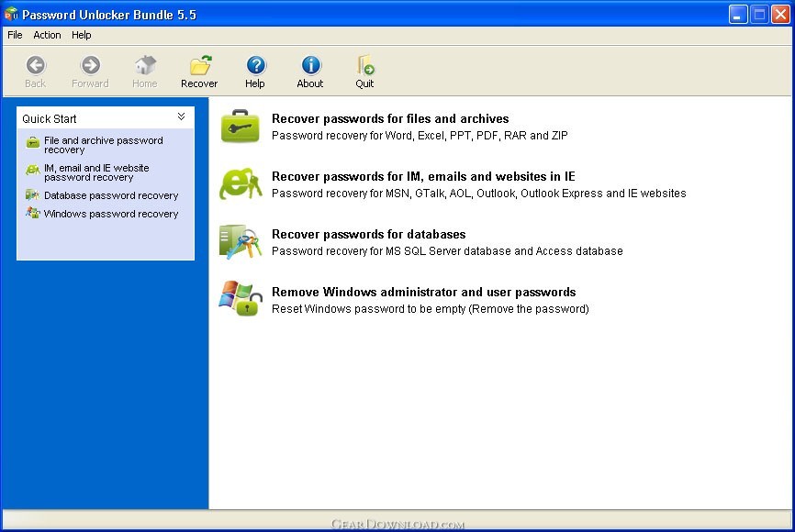This screenshot has height=532, width=795.
Task: Select Database password recovery link
Action: tap(111, 195)
